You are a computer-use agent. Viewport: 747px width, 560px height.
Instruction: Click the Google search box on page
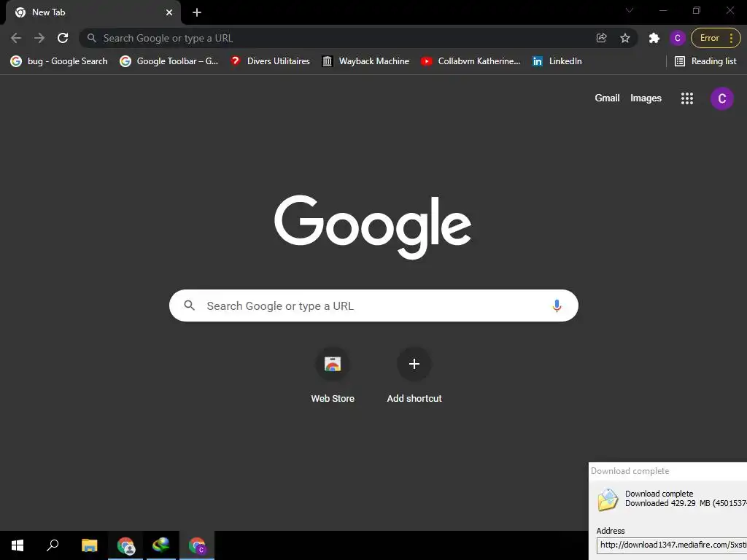(373, 306)
